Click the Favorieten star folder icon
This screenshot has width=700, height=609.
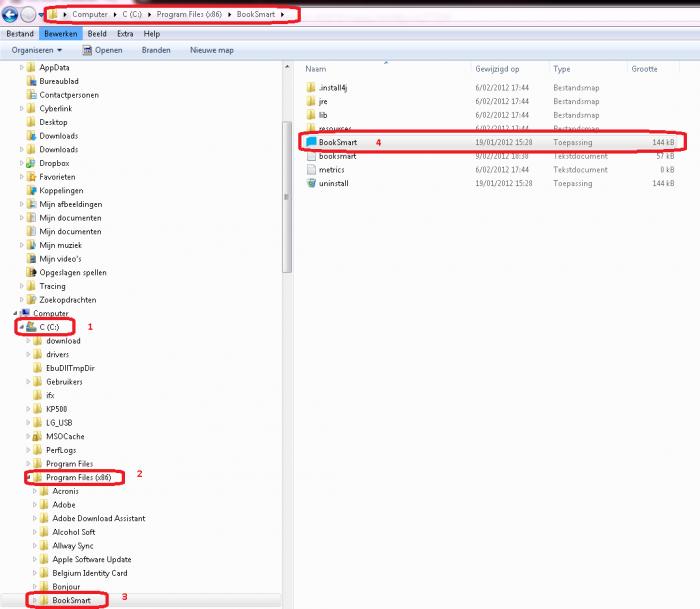pos(31,177)
